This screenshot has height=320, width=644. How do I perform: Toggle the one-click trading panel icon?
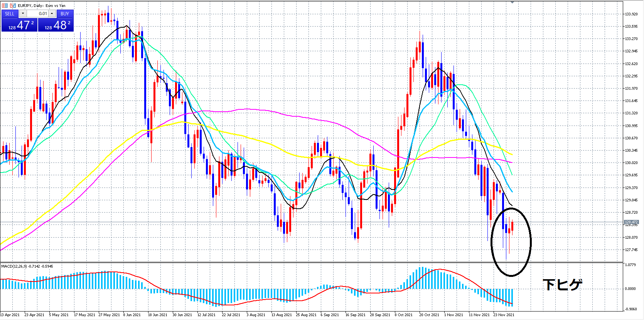(5, 5)
